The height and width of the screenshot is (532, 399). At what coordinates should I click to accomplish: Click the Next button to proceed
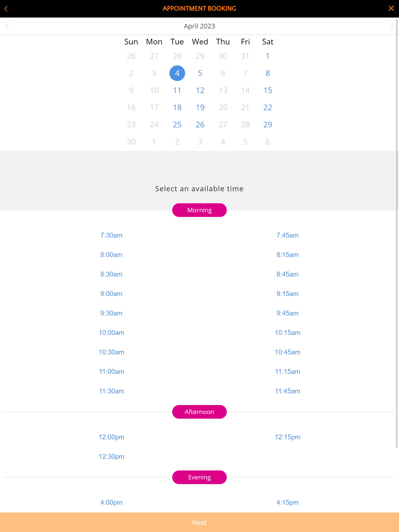[x=199, y=522]
